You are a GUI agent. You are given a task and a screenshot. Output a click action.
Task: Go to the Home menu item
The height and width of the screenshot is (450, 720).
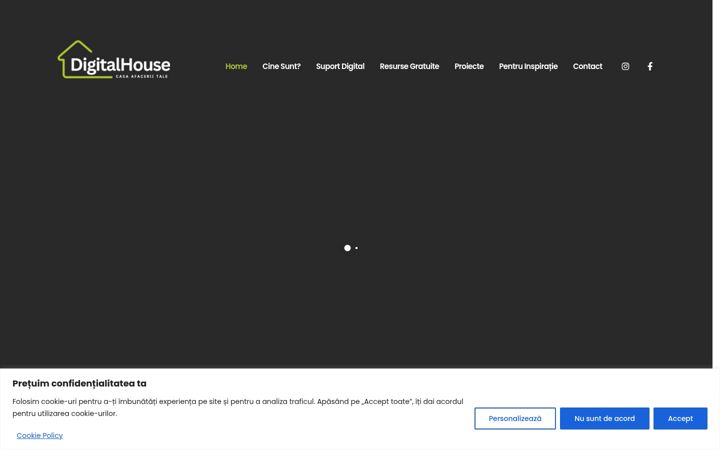tap(236, 66)
